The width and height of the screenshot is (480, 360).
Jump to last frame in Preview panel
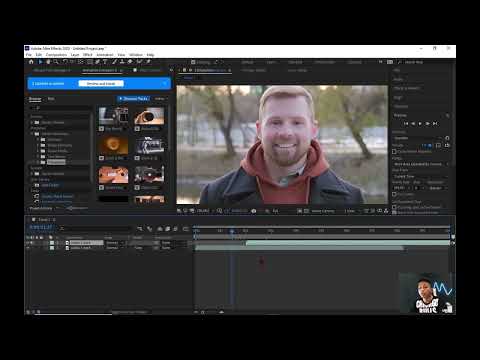(x=435, y=124)
